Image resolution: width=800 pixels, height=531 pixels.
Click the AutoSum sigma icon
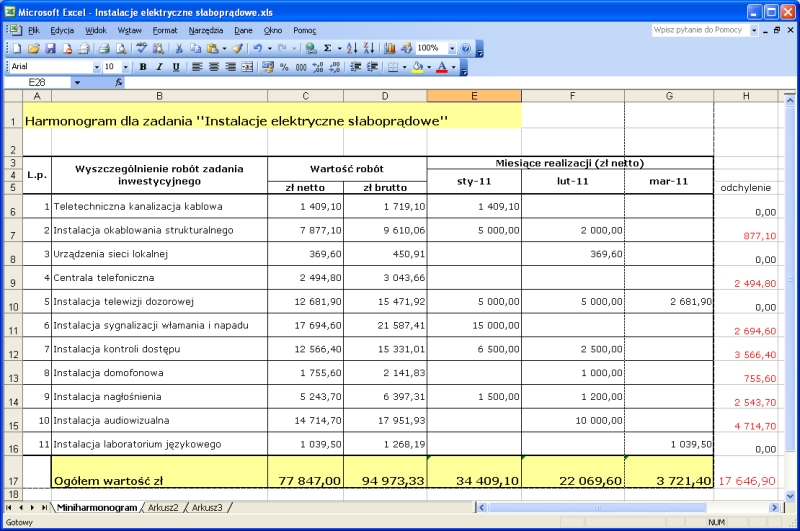(328, 48)
